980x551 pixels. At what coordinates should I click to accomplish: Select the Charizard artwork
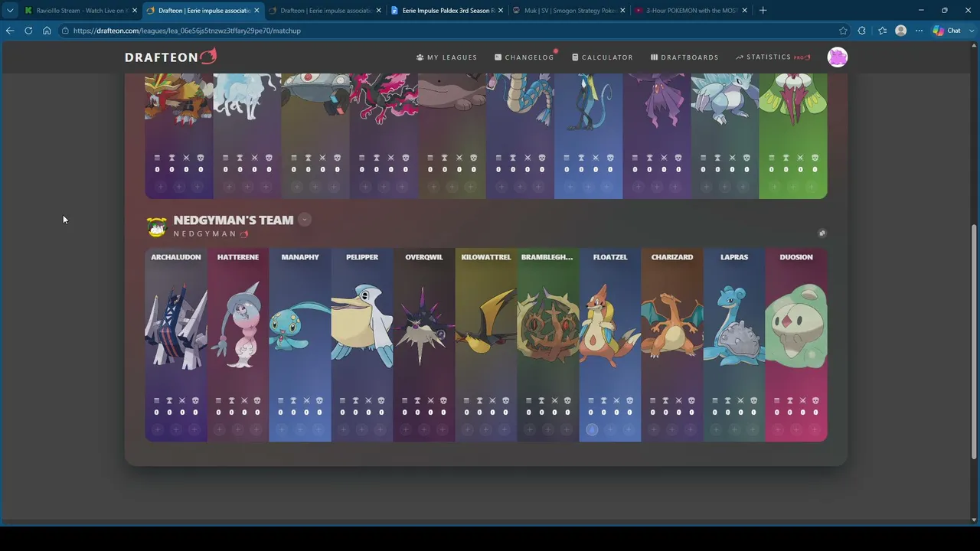(x=672, y=328)
